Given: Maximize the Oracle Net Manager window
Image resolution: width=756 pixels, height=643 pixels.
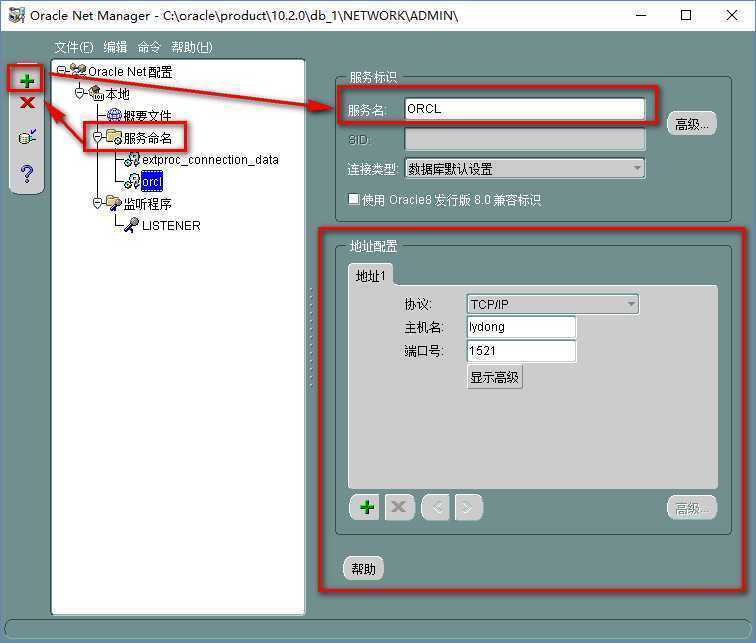Looking at the screenshot, I should (x=686, y=15).
